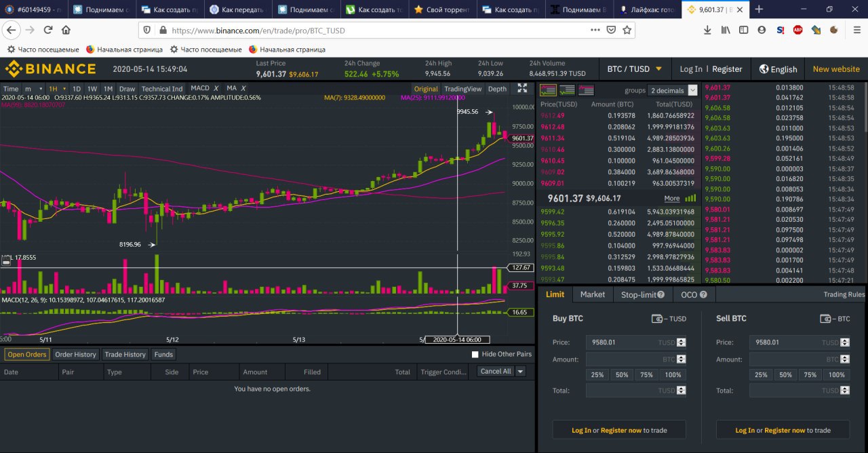The height and width of the screenshot is (453, 868).
Task: Open Technical Ind menu
Action: pyautogui.click(x=162, y=89)
